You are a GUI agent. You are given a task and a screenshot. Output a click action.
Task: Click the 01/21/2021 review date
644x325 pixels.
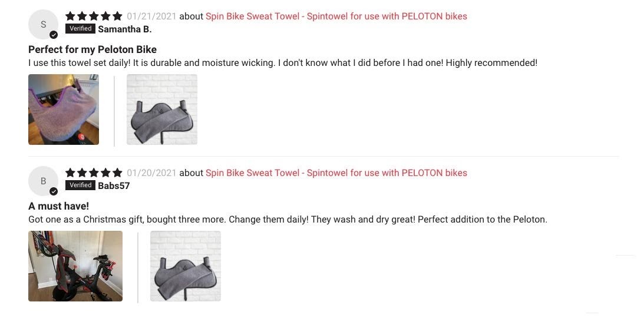151,16
